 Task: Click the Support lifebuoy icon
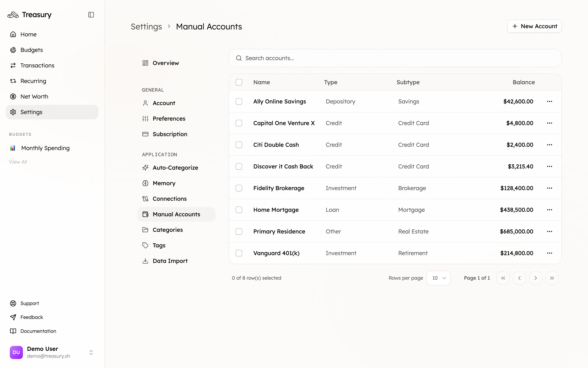pyautogui.click(x=13, y=303)
